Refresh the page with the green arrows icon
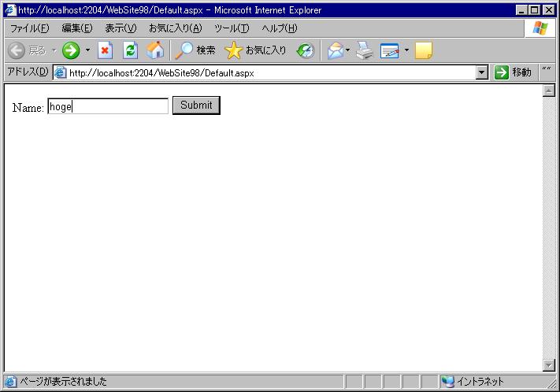Image resolution: width=560 pixels, height=392 pixels. pos(131,50)
